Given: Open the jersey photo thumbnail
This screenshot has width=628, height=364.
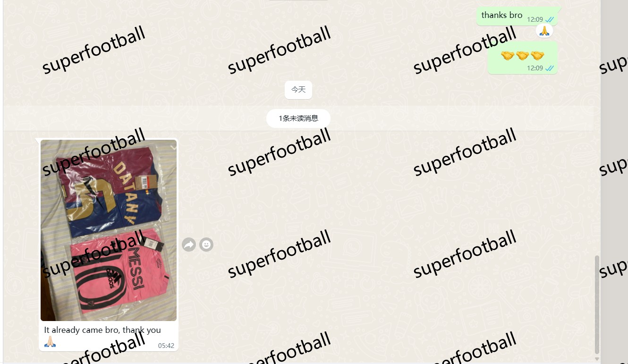Looking at the screenshot, I should coord(109,230).
